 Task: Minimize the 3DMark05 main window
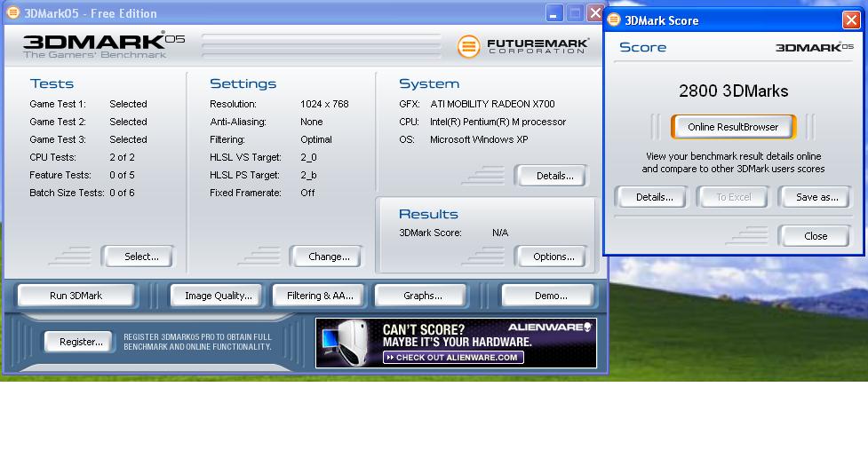pyautogui.click(x=553, y=12)
